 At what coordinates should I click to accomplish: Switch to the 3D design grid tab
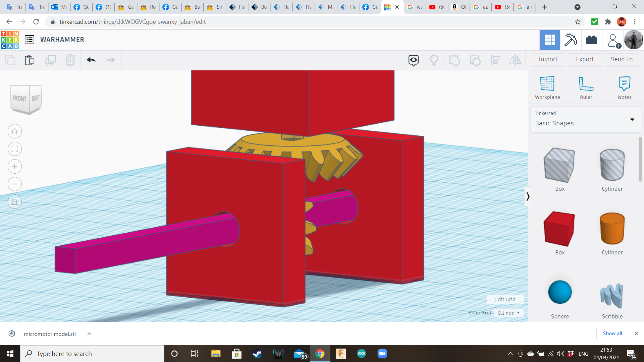tap(549, 40)
